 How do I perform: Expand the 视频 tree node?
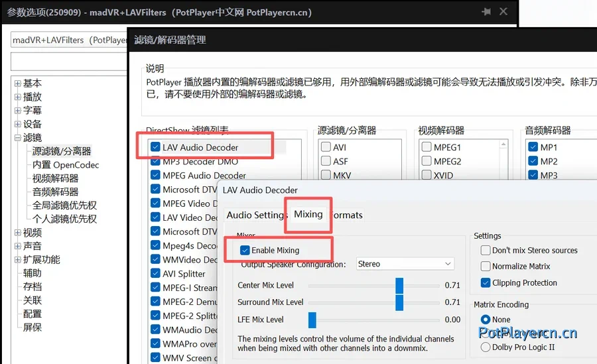point(17,232)
